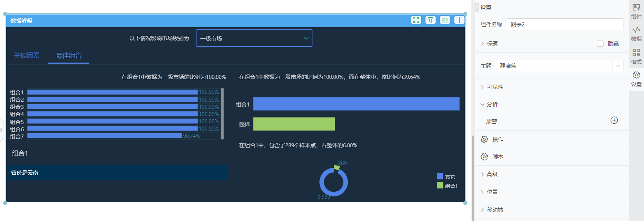Screen dimensions: 644x221
Task: Open the 组件 side panel
Action: 636,12
